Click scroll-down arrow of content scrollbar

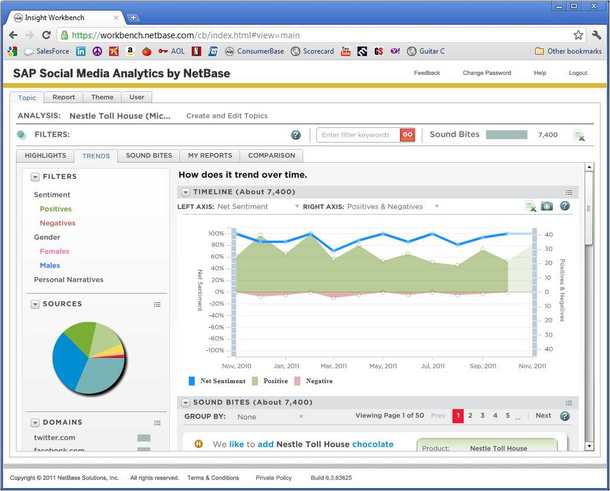(x=589, y=446)
